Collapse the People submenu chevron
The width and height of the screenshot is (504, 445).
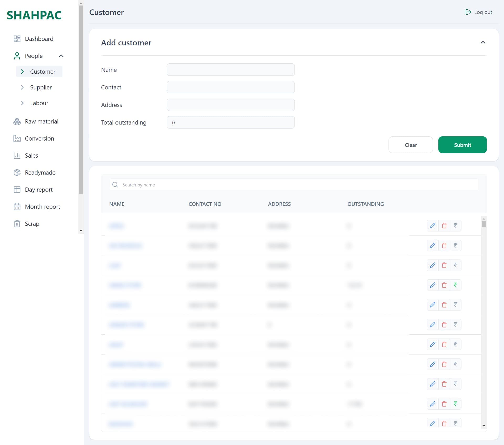[x=61, y=56]
